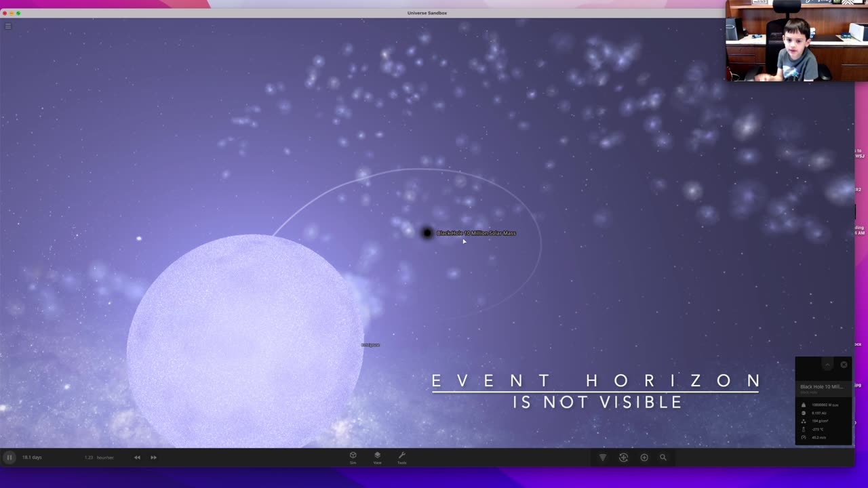Click the 'Black Hole 10 Million Solar Mass' label
This screenshot has height=488, width=868.
(476, 233)
